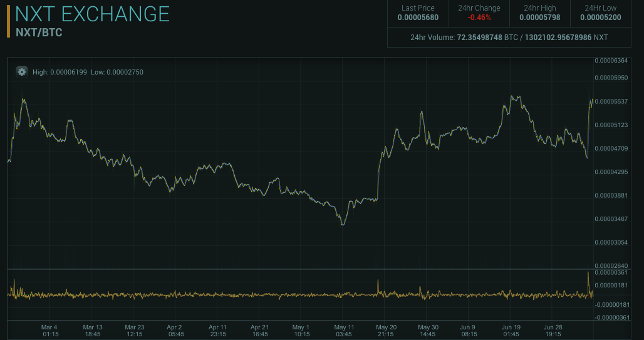Click the 0.00004295 price axis label
Viewport: 644px width, 340px height.
point(611,172)
